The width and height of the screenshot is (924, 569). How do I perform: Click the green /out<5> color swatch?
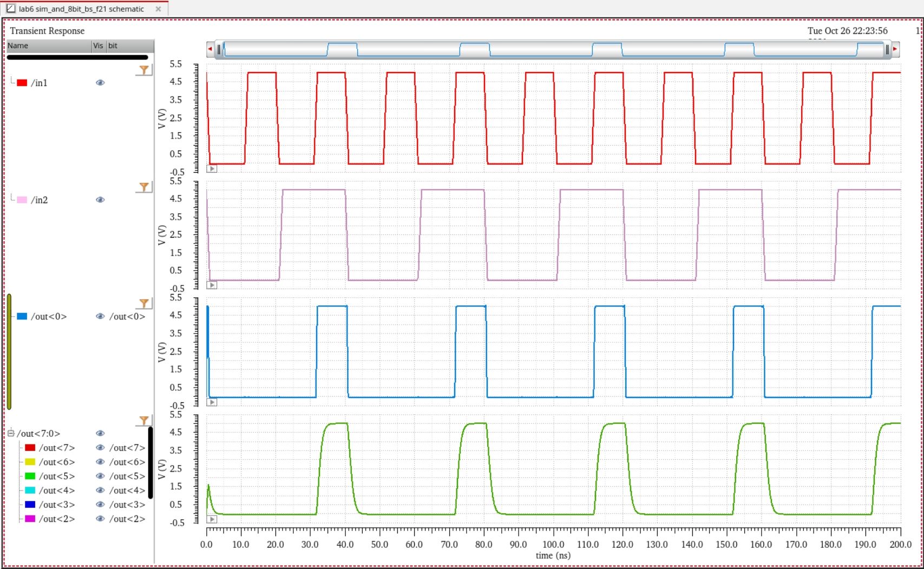pos(30,476)
